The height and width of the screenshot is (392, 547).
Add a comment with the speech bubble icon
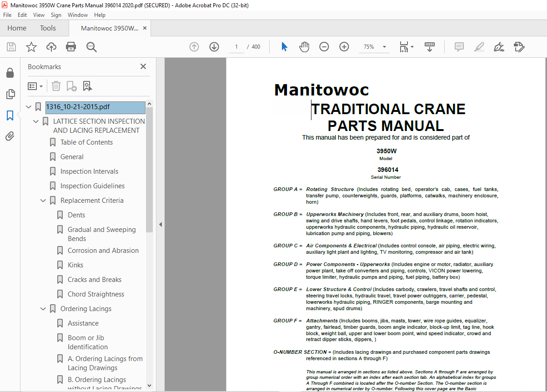point(459,47)
